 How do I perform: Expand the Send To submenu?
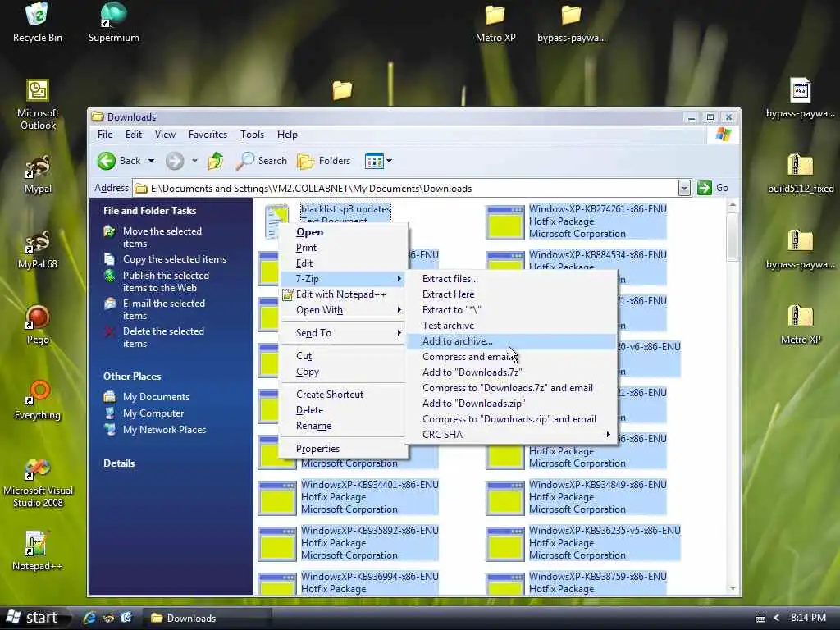tap(343, 333)
